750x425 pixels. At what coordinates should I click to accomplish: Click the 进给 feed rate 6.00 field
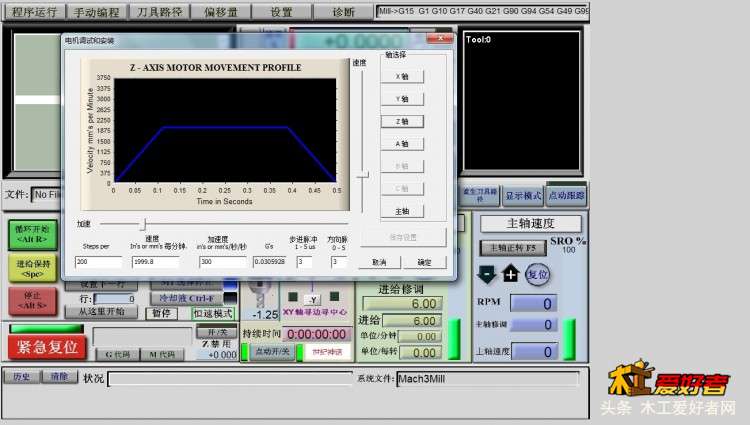(412, 321)
